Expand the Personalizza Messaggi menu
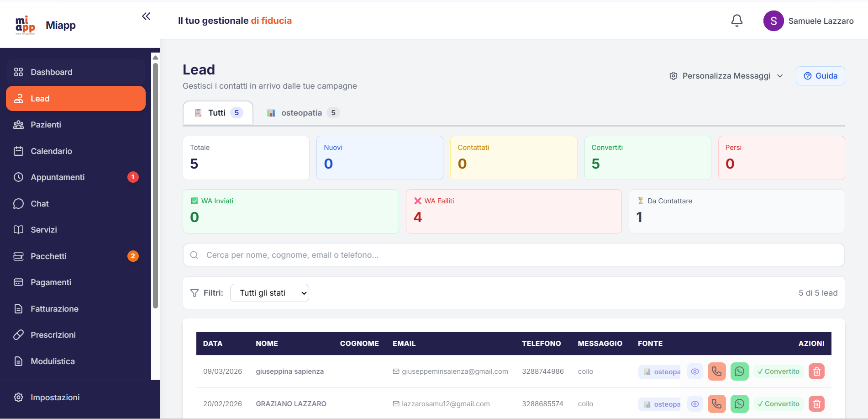 coord(726,76)
